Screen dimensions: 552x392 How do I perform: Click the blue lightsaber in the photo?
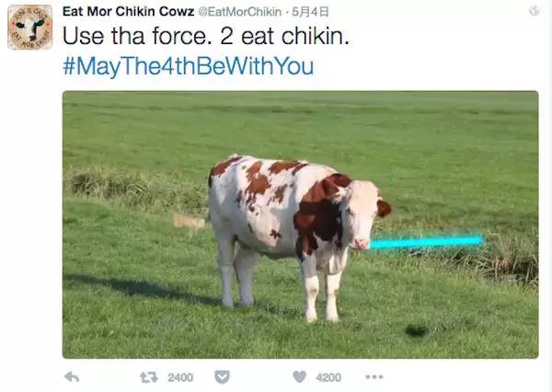tap(427, 242)
